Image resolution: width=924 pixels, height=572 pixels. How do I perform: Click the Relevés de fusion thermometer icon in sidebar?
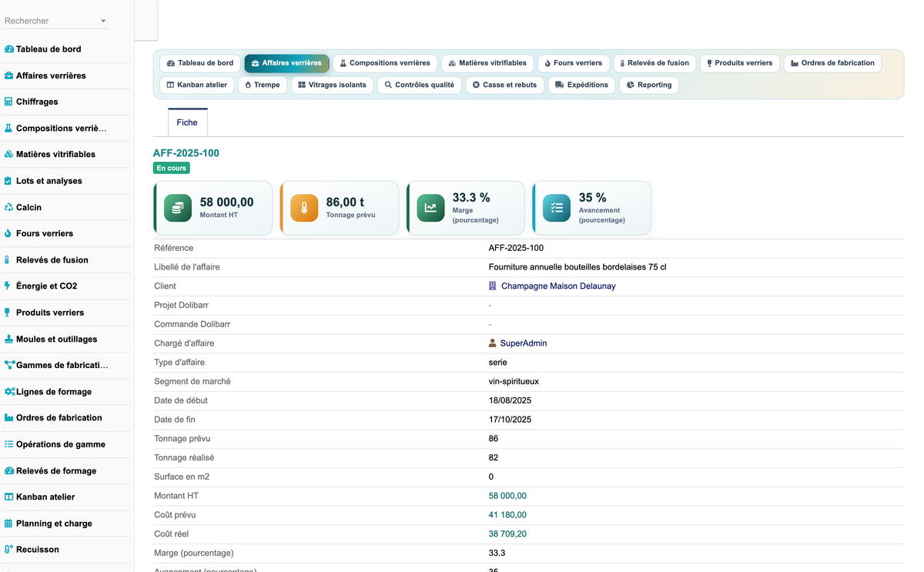click(x=8, y=260)
